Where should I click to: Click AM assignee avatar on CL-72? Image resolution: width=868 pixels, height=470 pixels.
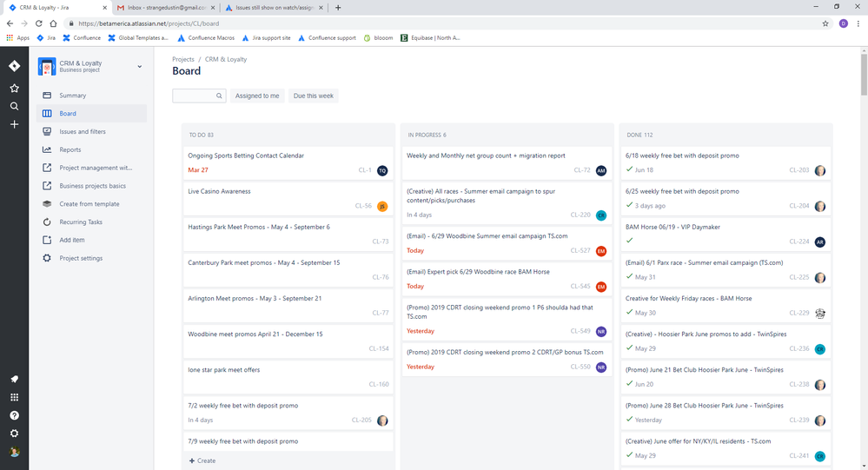(601, 170)
